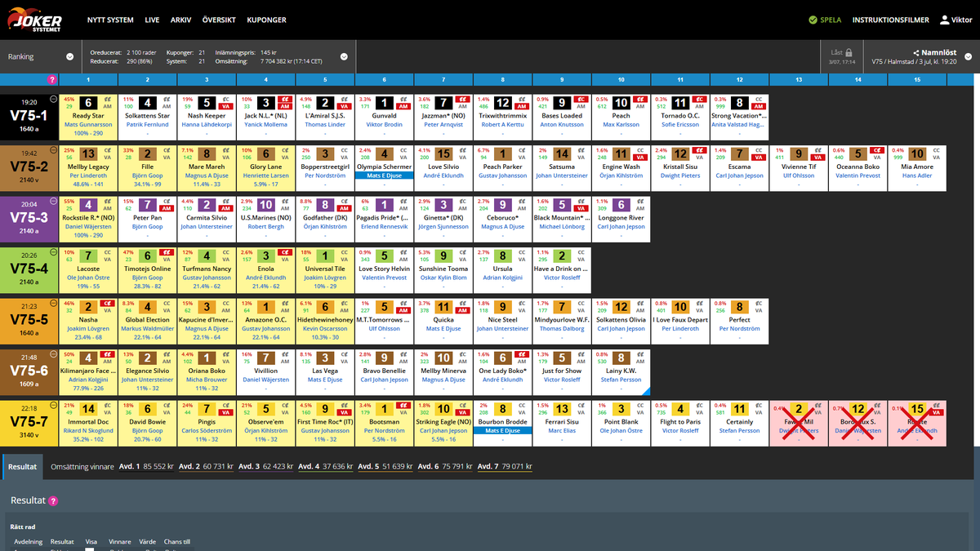Image resolution: width=980 pixels, height=551 pixels.
Task: Open the V75-3 race options circle icon
Action: pos(52,199)
